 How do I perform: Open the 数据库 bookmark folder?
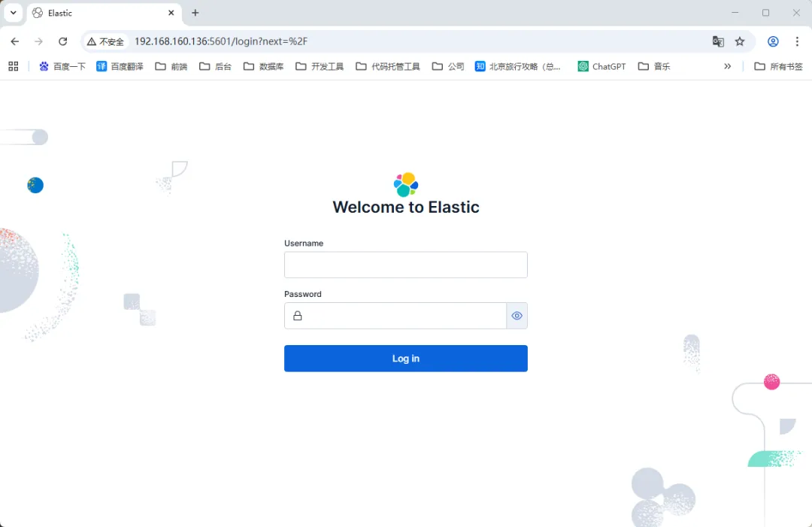264,66
